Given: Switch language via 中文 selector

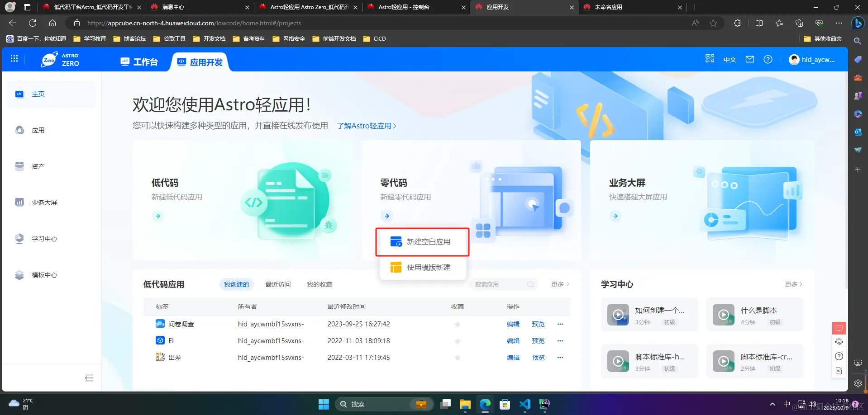Looking at the screenshot, I should coord(730,60).
